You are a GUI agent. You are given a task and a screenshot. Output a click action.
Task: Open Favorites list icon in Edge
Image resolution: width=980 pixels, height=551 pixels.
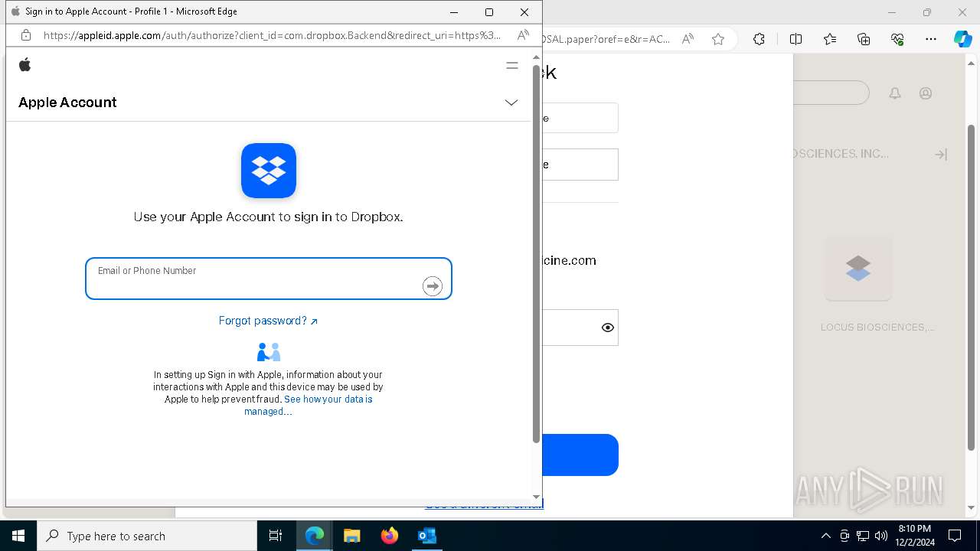pos(830,39)
